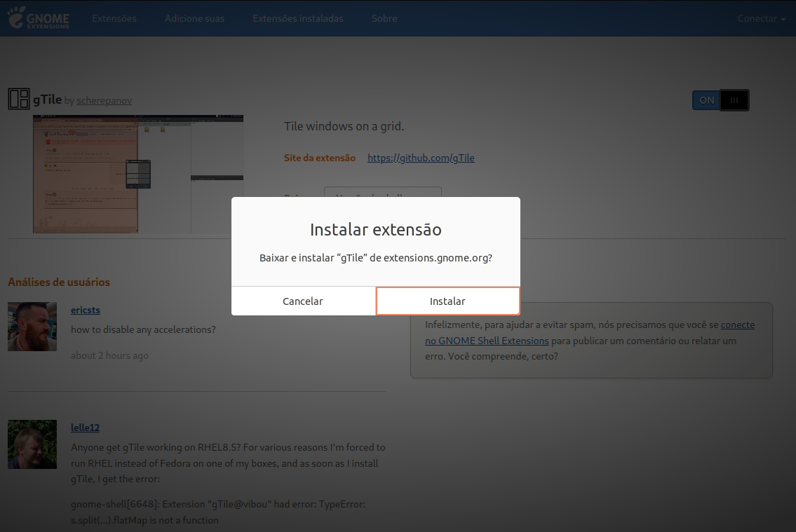Open the github.com/gTile link
796x532 pixels.
tap(421, 158)
